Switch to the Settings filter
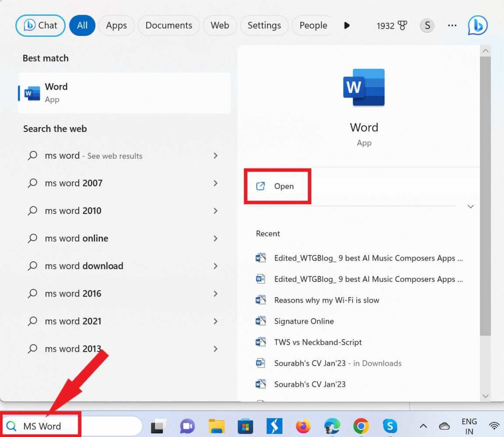This screenshot has height=437, width=504. pyautogui.click(x=264, y=26)
